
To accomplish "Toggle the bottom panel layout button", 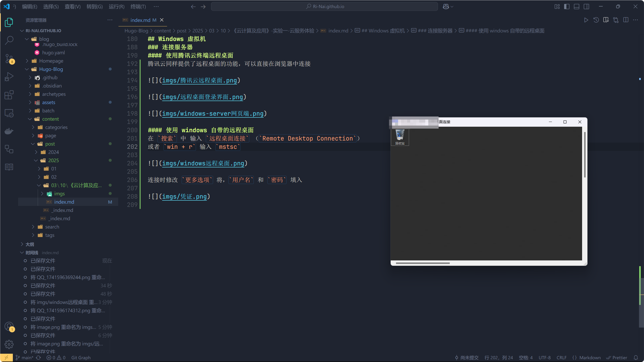I will pyautogui.click(x=577, y=7).
